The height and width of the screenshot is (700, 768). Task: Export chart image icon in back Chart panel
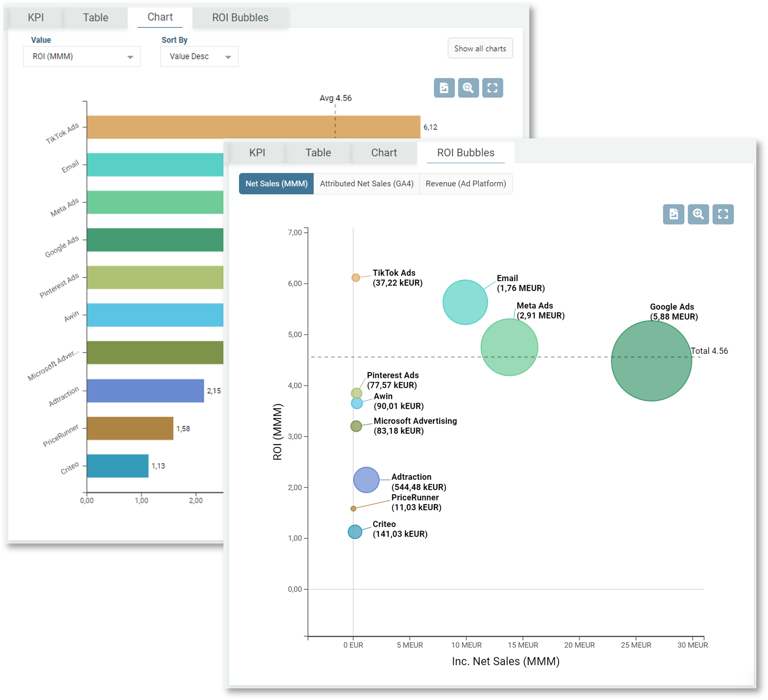click(444, 88)
